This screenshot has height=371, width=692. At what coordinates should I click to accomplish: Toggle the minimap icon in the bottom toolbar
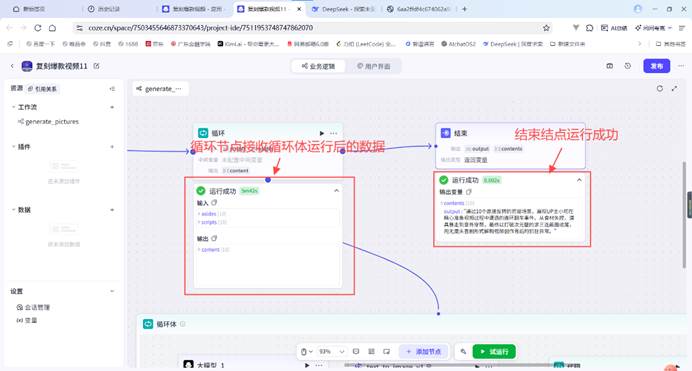point(387,352)
